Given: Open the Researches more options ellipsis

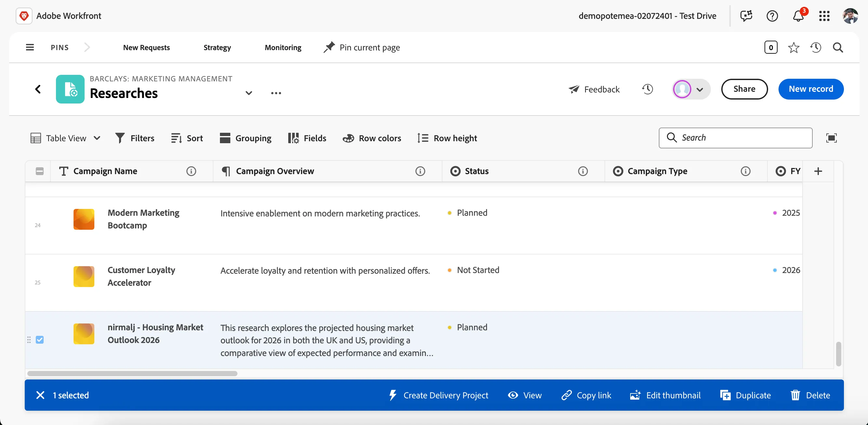Looking at the screenshot, I should click(276, 93).
